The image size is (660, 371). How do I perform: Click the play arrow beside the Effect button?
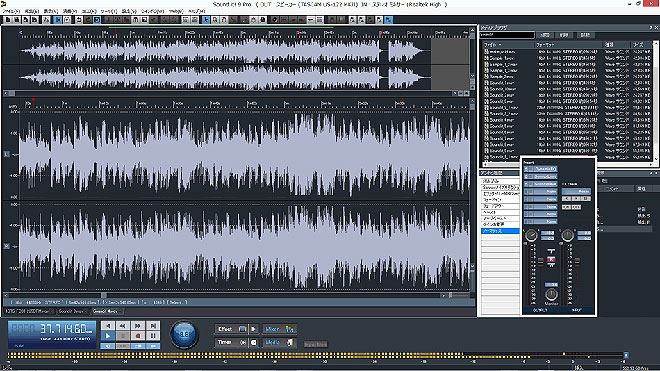(253, 329)
